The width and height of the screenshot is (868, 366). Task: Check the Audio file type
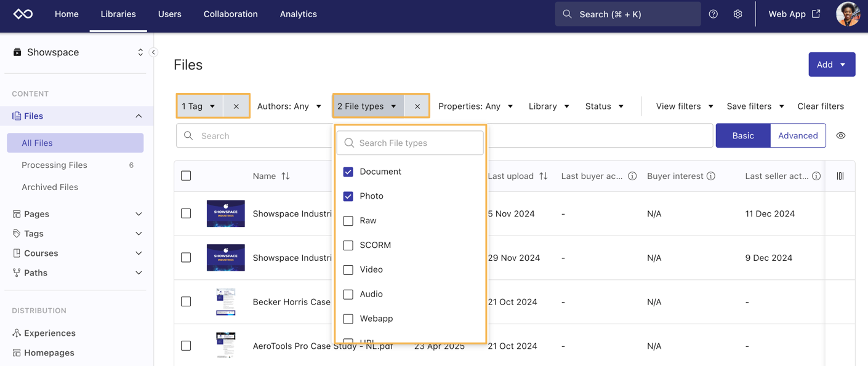348,295
